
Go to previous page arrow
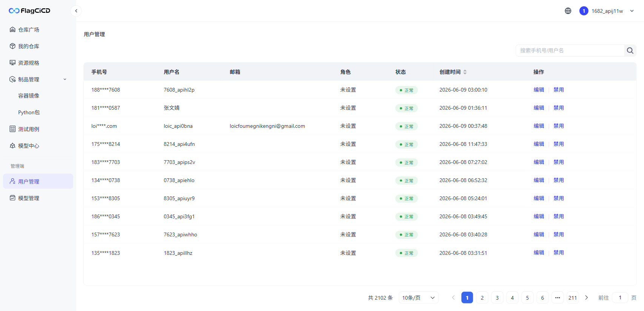pyautogui.click(x=453, y=298)
